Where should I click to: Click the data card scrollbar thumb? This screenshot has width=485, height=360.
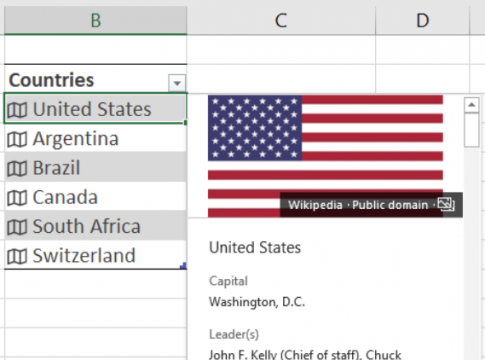click(x=471, y=130)
